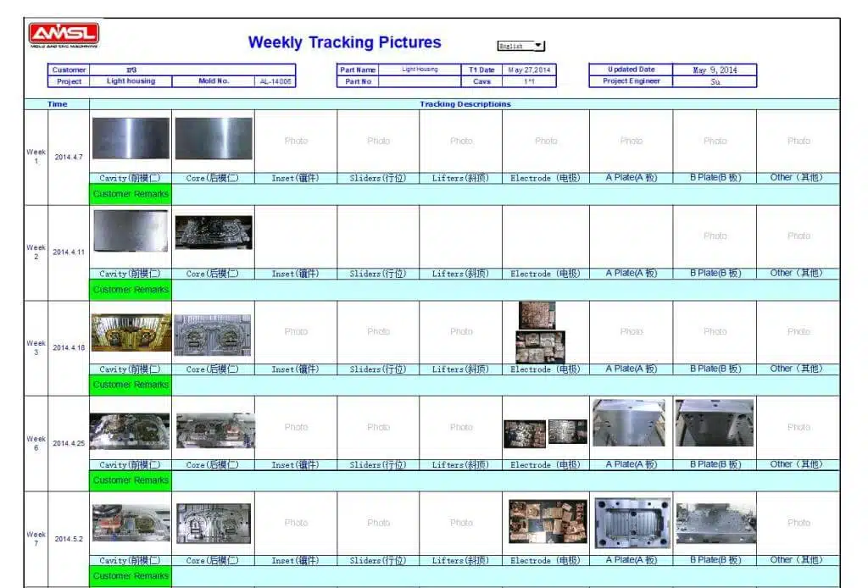Open Week 6 A Plate photo
This screenshot has height=588, width=868.
628,423
